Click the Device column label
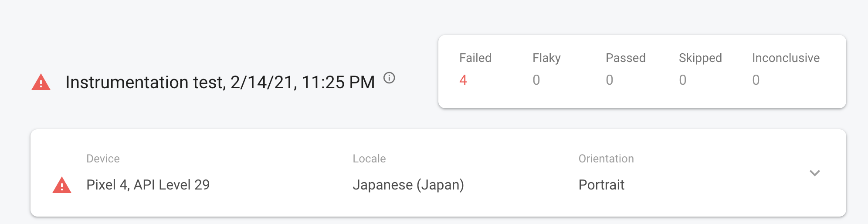 tap(103, 159)
